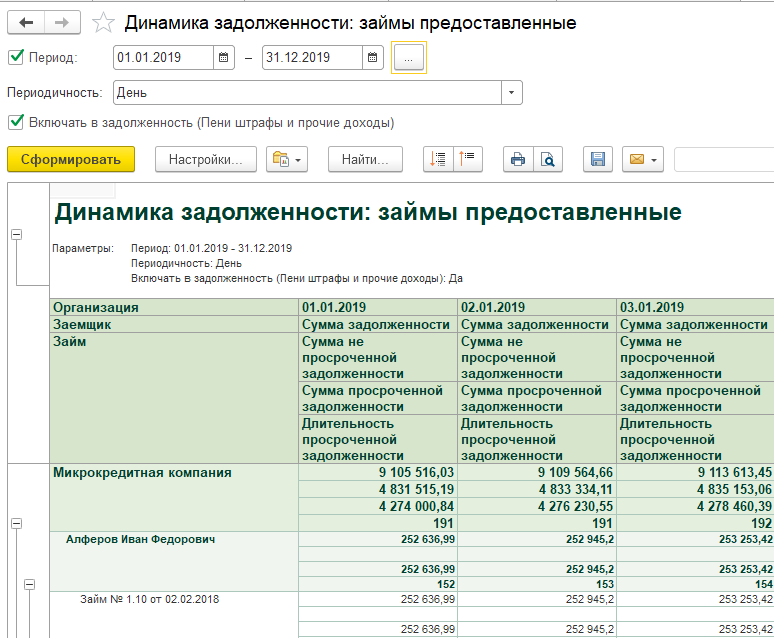Open report variants dropdown icon
Screen dimensions: 774x638
(287, 160)
